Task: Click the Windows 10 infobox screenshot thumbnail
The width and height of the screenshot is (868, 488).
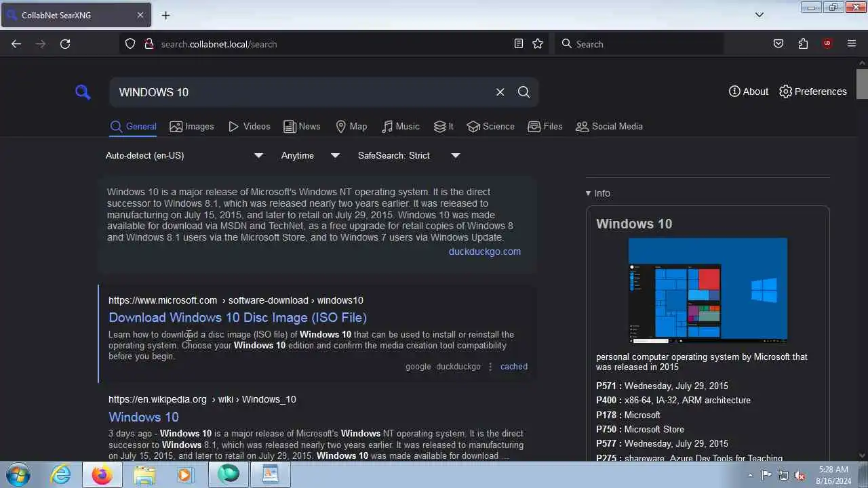Action: [x=708, y=290]
